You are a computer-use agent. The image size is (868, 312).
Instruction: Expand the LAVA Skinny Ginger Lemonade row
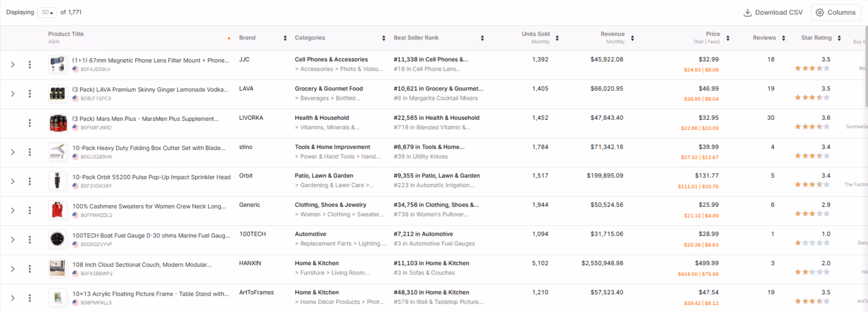coord(13,94)
